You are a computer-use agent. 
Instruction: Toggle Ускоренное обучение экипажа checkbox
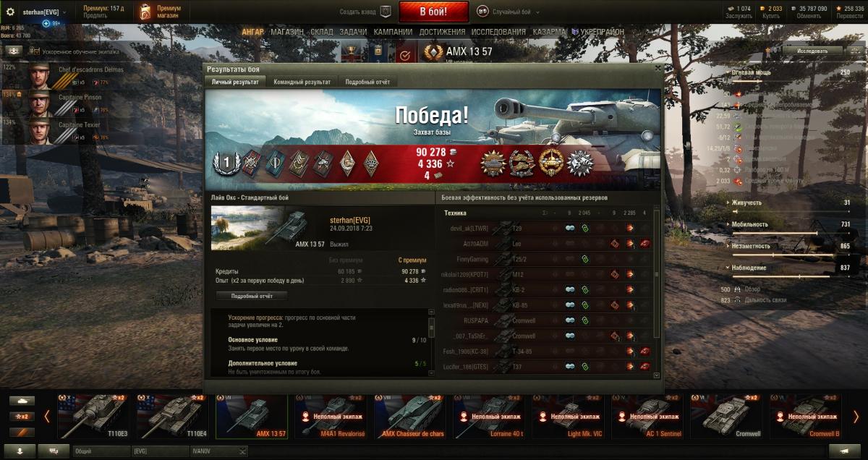(x=36, y=51)
